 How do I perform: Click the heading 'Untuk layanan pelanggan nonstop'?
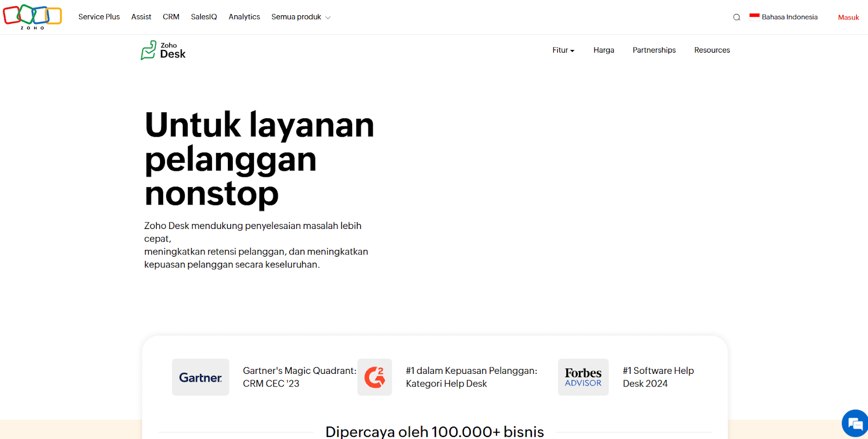point(259,159)
